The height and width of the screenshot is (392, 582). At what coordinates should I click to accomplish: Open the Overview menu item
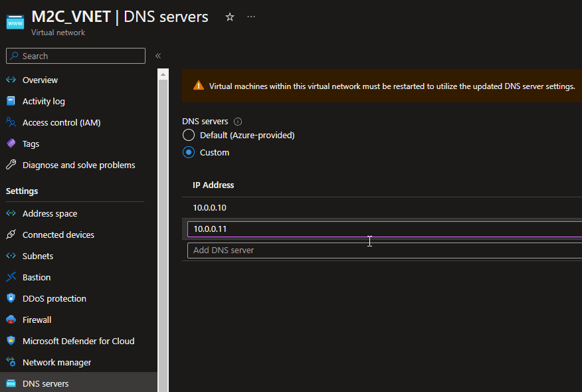click(40, 80)
